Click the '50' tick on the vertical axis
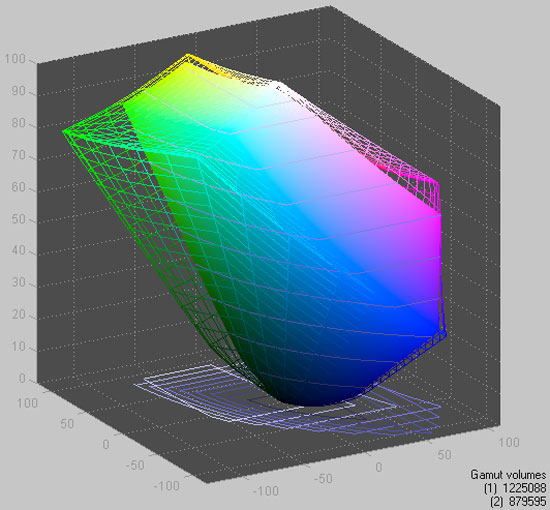This screenshot has width=550, height=510. click(x=18, y=219)
